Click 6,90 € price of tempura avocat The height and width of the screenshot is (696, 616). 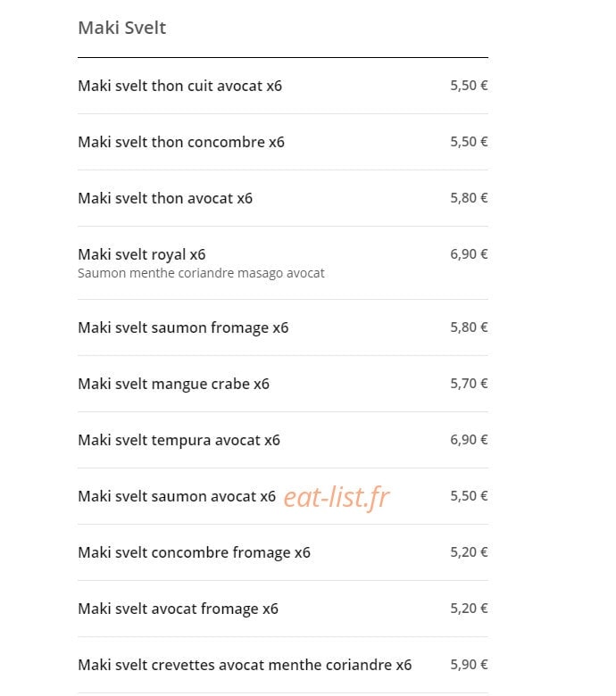(x=469, y=439)
